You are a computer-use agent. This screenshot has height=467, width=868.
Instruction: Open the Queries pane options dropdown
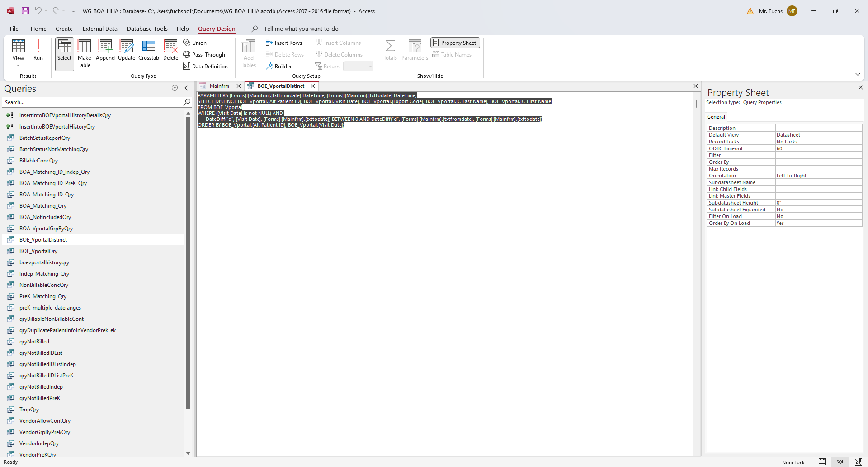175,88
